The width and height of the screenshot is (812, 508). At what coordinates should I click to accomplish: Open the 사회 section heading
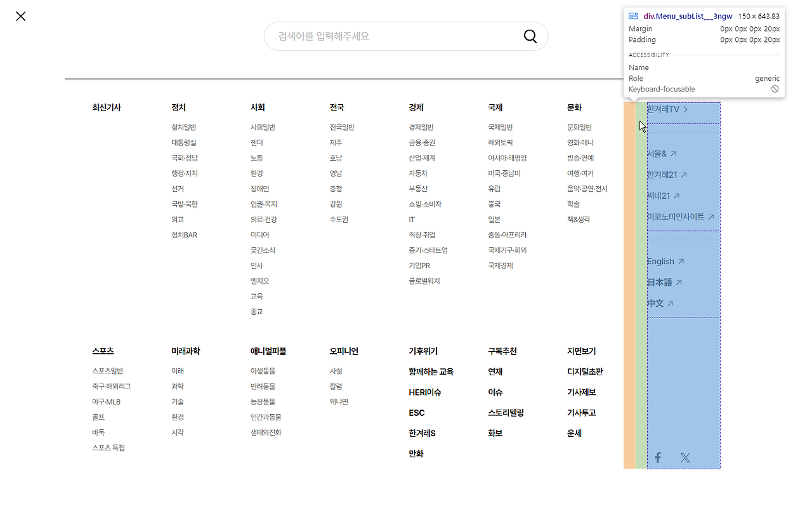258,107
